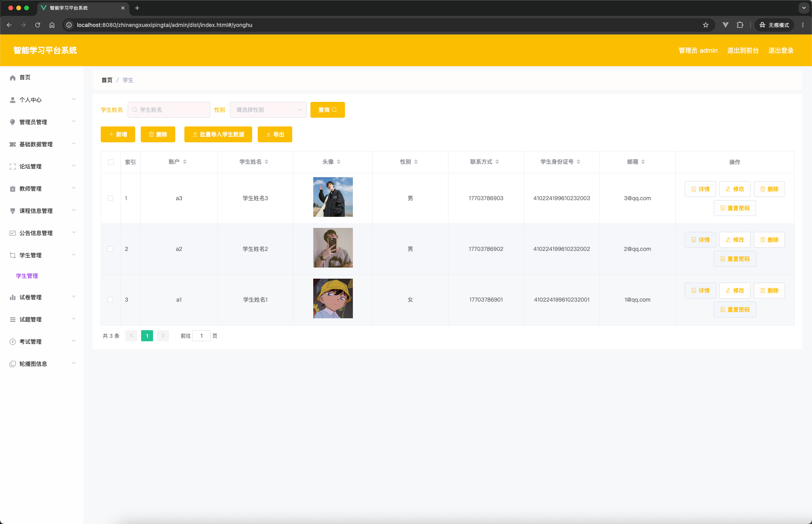Click the 导出 export button
The width and height of the screenshot is (812, 524).
[275, 134]
